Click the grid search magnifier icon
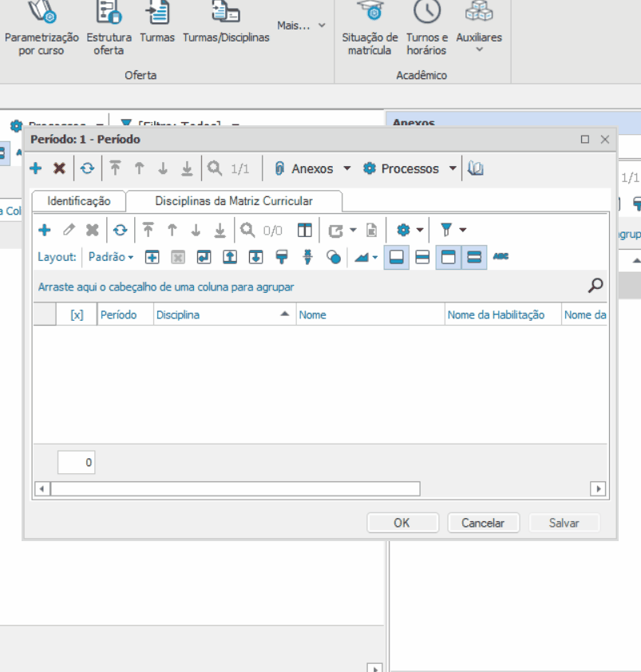 595,285
